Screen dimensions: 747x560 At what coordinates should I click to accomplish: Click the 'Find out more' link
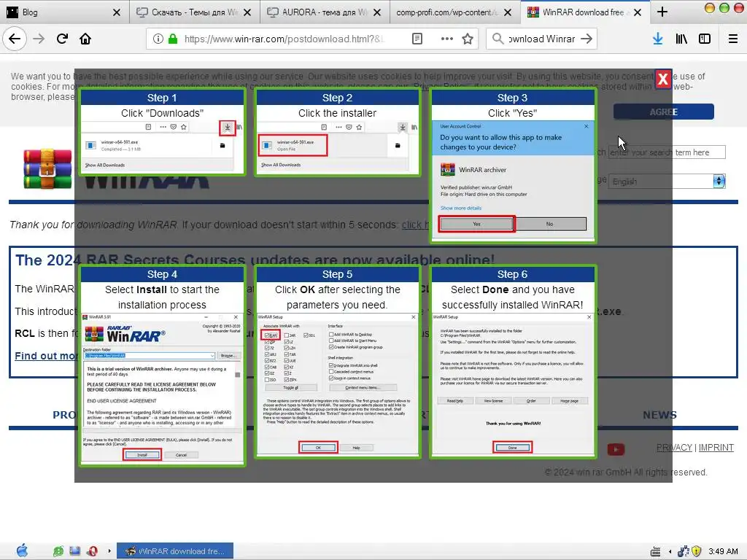click(x=46, y=356)
